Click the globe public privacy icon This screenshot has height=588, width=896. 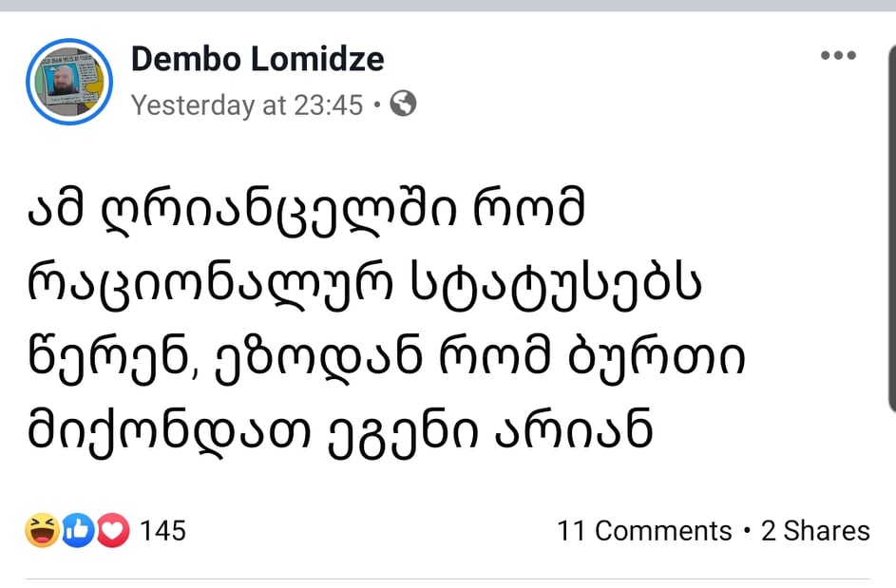pos(403,104)
